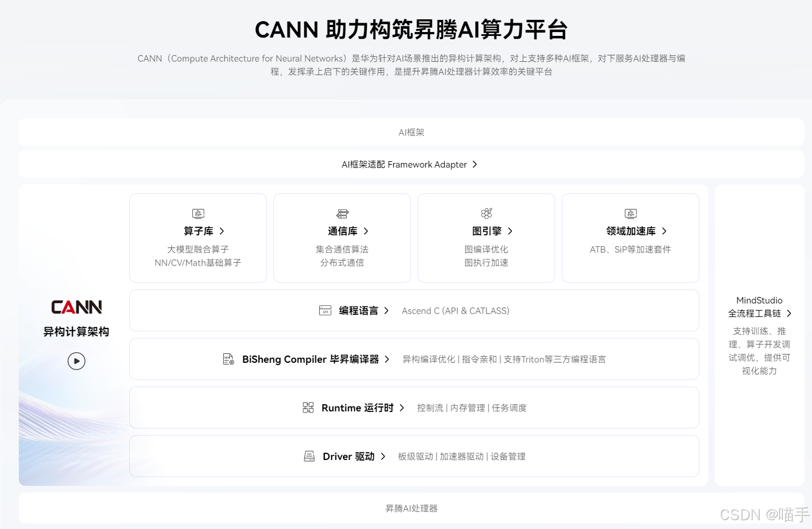Viewport: 812px width, 529px height.
Task: Click the AI框架 top bar
Action: (412, 132)
